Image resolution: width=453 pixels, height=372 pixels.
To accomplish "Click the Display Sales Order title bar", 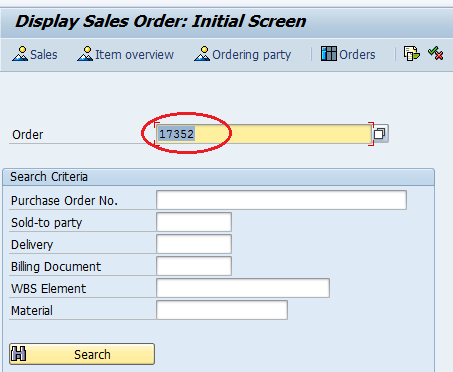I will [227, 22].
